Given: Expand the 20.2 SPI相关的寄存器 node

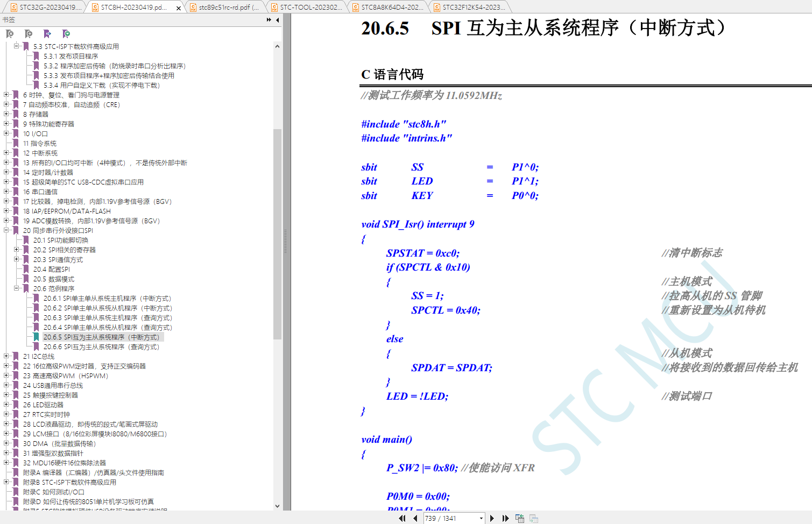Looking at the screenshot, I should [x=16, y=250].
